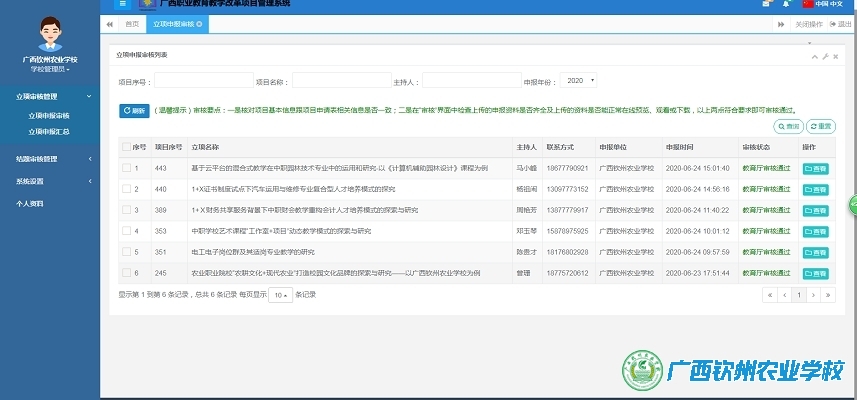Check the select-all checkbox in table header
857x400 pixels.
(126, 147)
